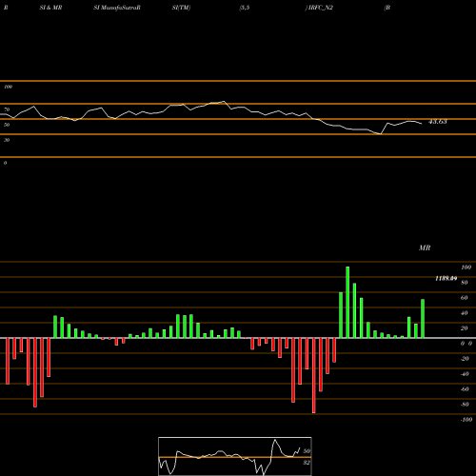Click the 'SI(TM)' header label
The width and height of the screenshot is (476, 476).
pos(181,8)
